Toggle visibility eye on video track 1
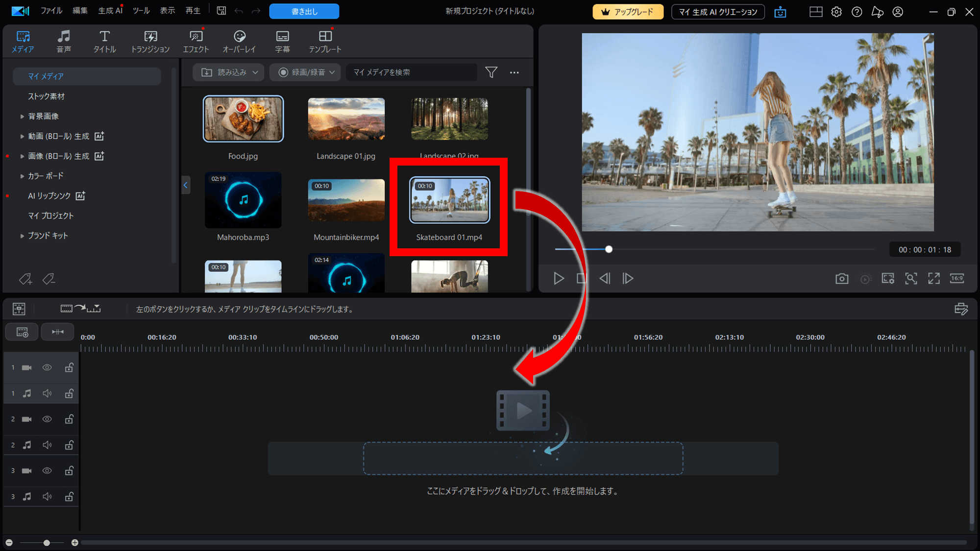This screenshot has width=980, height=551. tap(47, 367)
